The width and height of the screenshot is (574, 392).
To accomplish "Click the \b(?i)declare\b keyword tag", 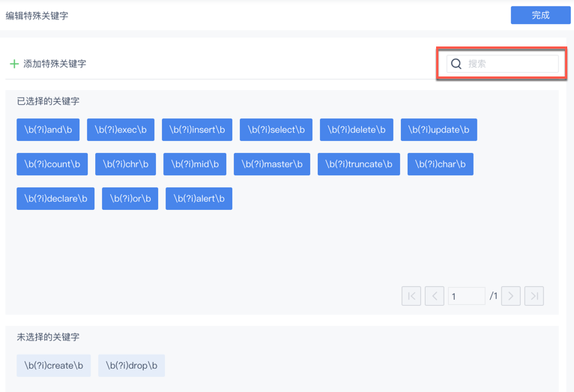I will pos(55,199).
